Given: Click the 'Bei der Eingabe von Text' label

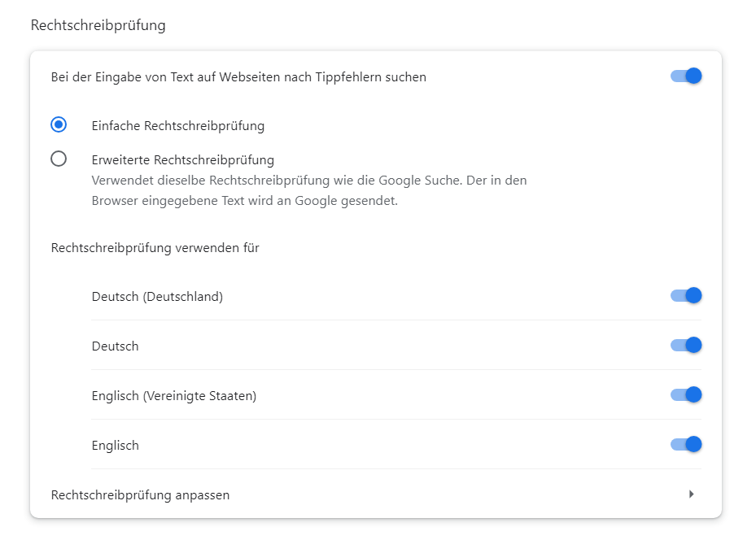Looking at the screenshot, I should 238,77.
